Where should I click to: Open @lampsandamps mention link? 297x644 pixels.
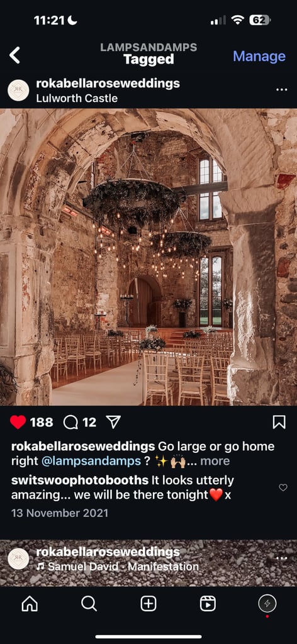(91, 461)
